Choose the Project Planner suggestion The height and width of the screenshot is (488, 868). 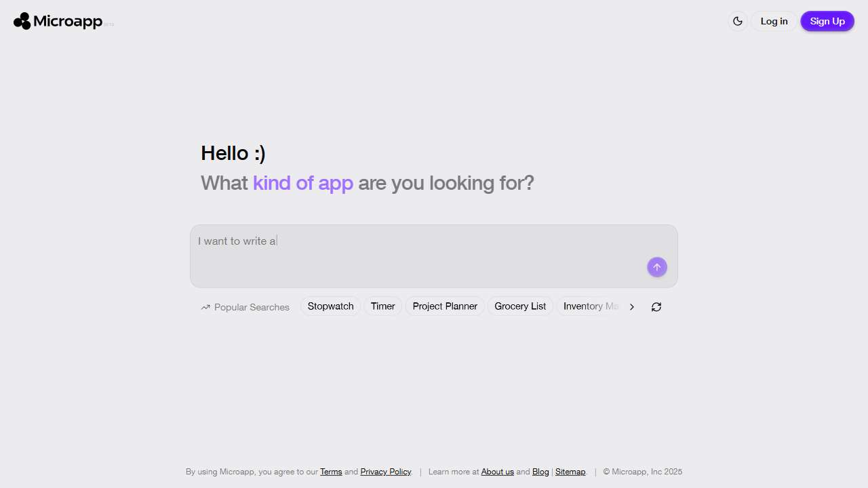click(445, 306)
